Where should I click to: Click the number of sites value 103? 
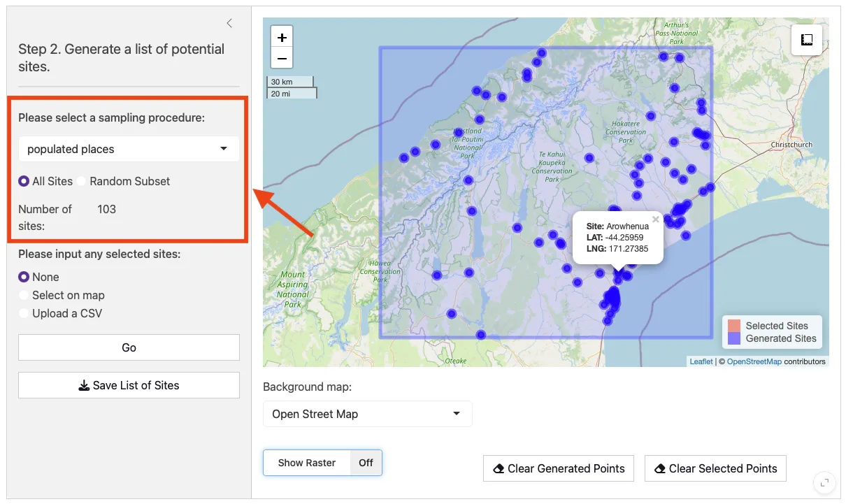107,209
